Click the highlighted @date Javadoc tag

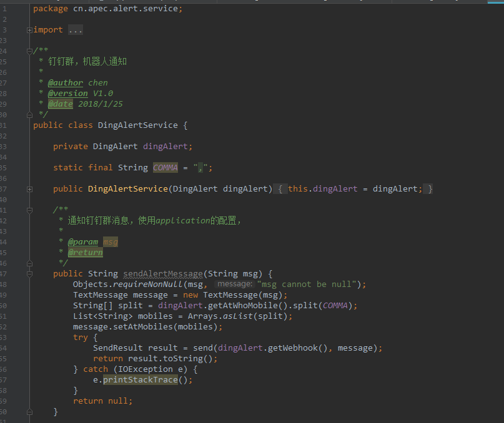click(60, 104)
